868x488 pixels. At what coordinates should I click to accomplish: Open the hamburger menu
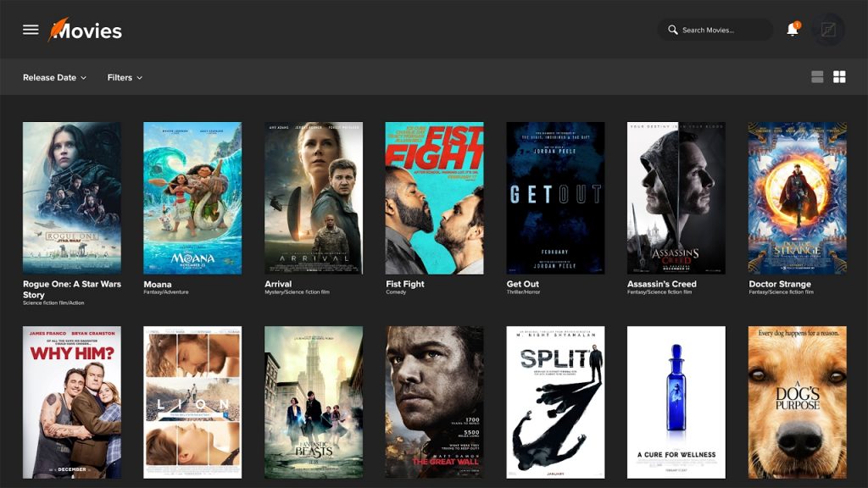coord(31,30)
